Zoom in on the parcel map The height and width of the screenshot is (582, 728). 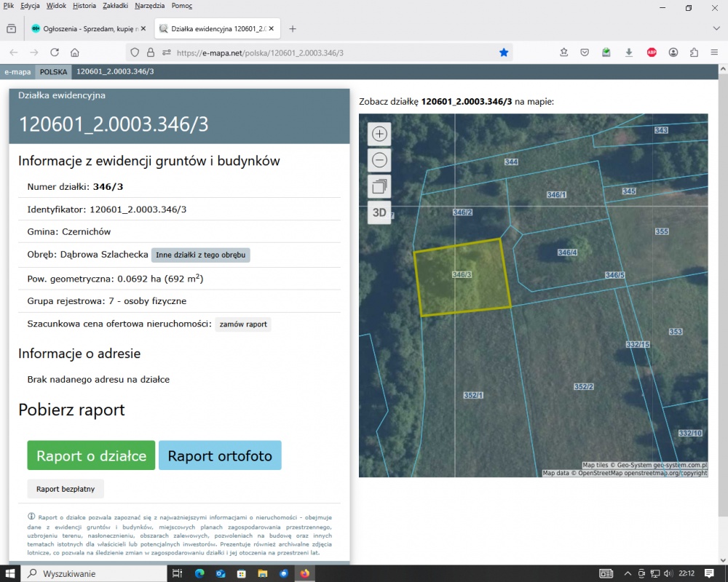point(379,134)
